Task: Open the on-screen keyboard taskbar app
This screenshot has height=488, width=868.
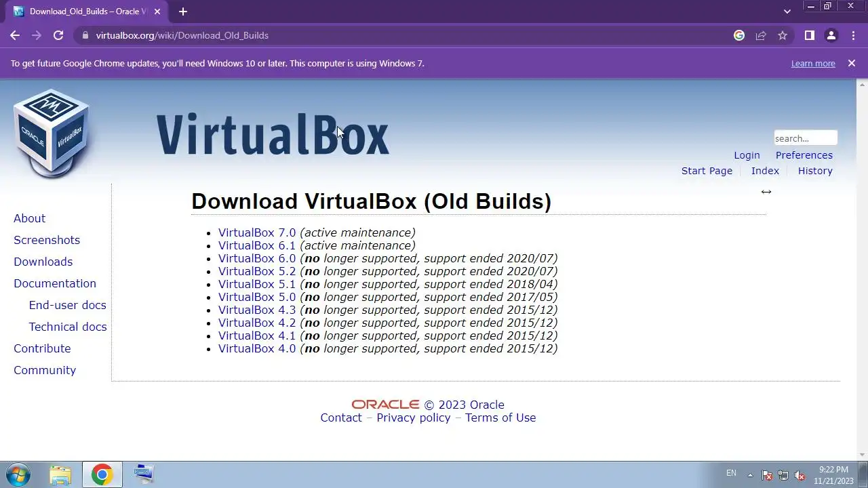Action: [144, 474]
